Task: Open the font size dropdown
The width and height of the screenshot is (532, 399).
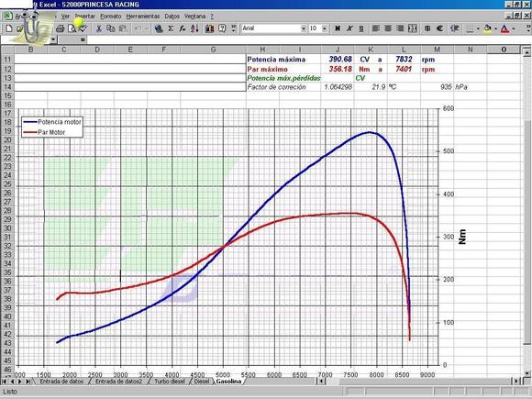Action: click(325, 28)
